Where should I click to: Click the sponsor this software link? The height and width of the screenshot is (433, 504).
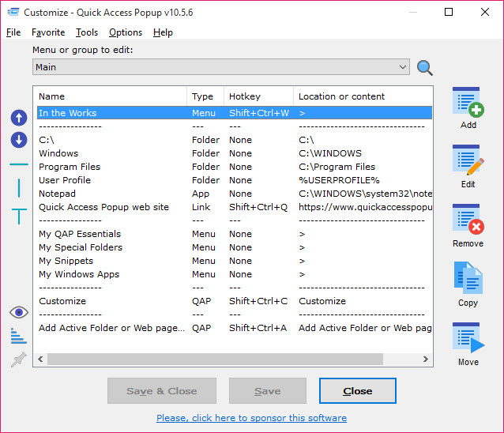tap(251, 418)
